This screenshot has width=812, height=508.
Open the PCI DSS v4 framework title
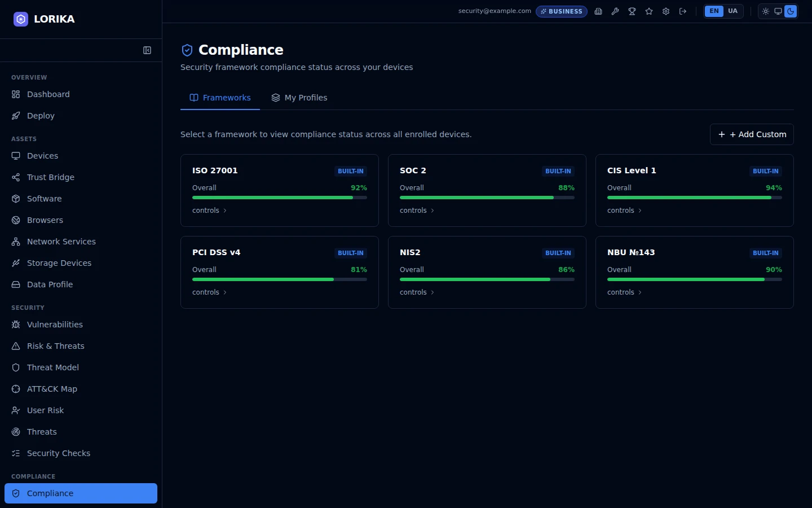[216, 252]
